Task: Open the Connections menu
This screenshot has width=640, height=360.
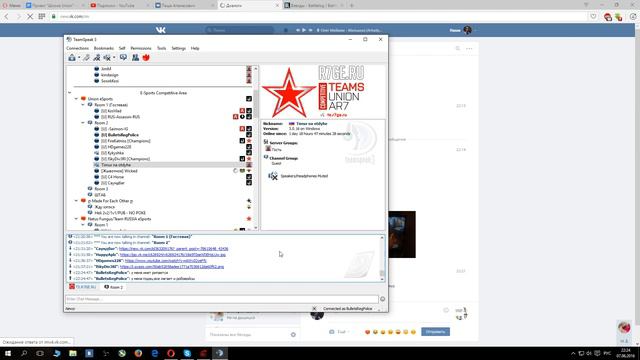Action: pyautogui.click(x=77, y=48)
